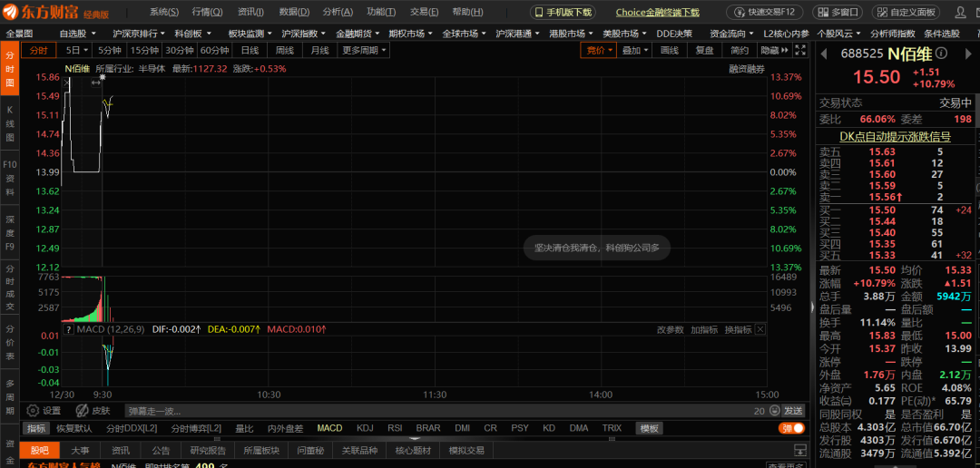Open 多窗口 multi-window mode

[x=838, y=12]
